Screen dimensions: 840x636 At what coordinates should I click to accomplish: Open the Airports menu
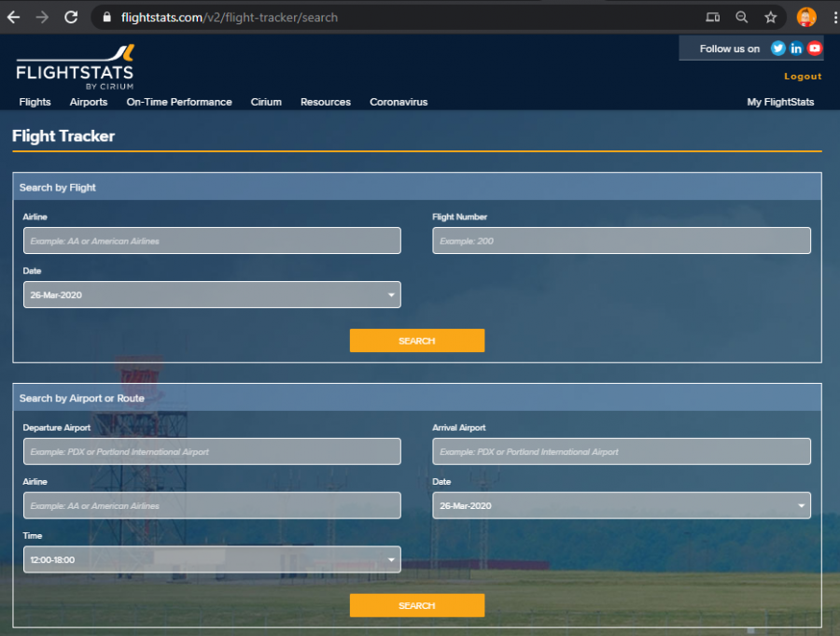point(89,102)
